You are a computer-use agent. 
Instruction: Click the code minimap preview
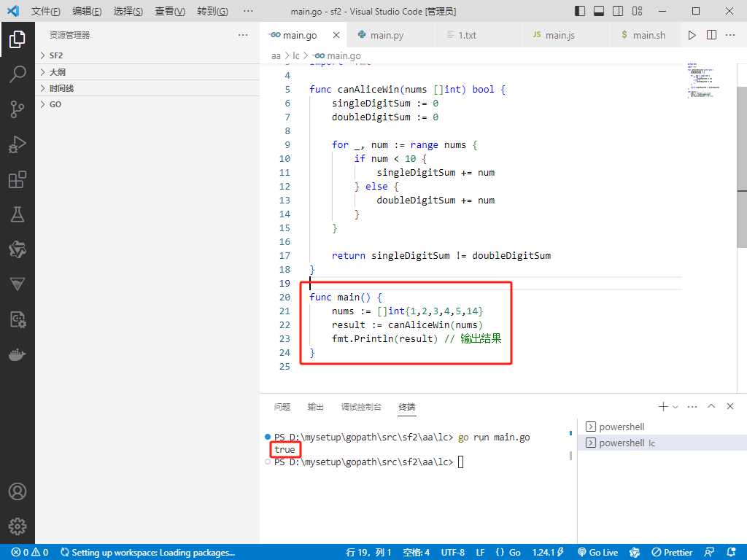(x=704, y=80)
